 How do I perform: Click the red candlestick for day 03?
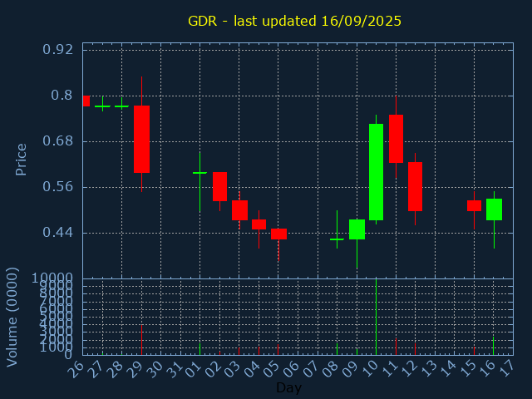click(x=239, y=210)
